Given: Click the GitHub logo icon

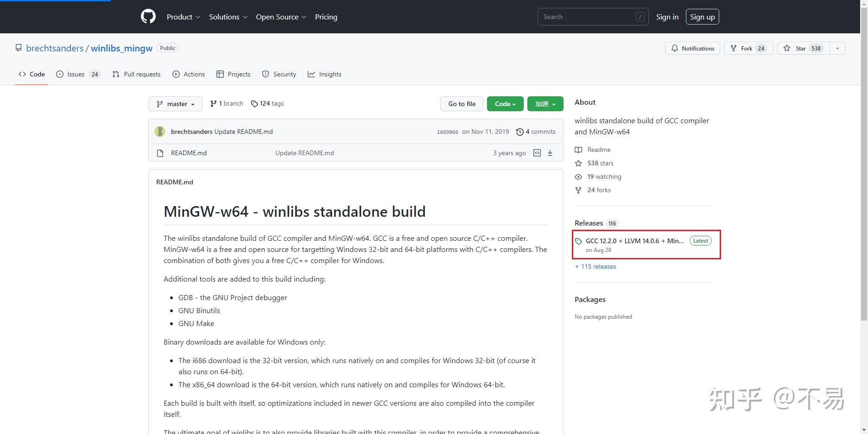Looking at the screenshot, I should click(x=148, y=17).
